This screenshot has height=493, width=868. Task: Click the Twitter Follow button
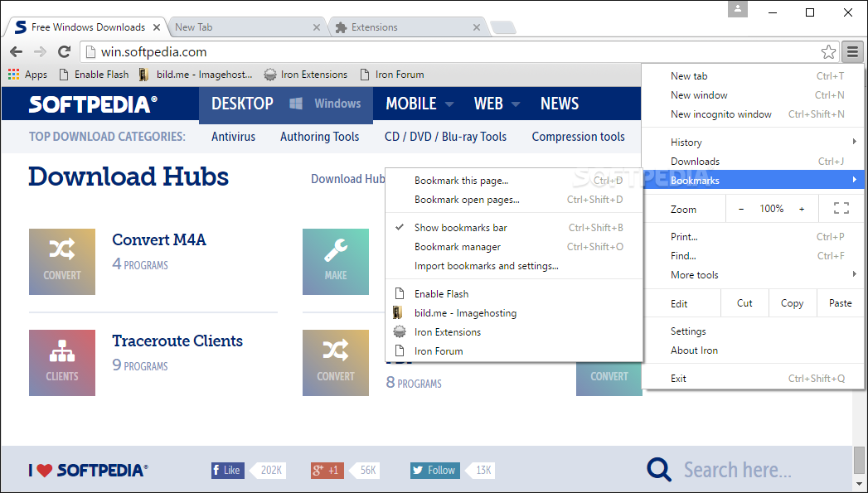click(x=435, y=471)
